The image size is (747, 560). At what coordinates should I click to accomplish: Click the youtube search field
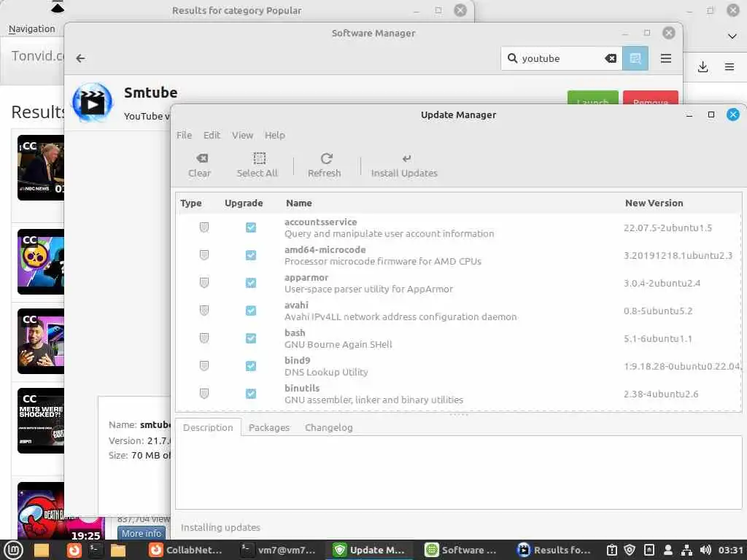561,58
